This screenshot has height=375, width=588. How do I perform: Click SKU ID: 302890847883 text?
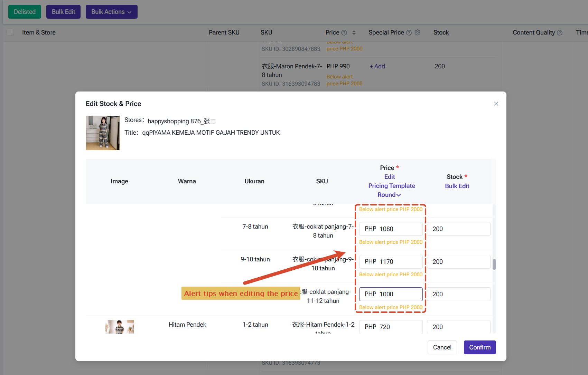[291, 49]
